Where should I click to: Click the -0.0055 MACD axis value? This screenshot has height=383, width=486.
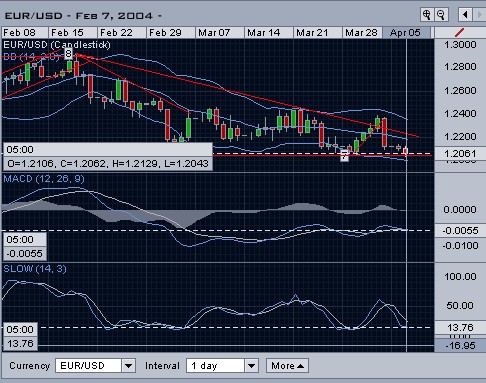pos(460,230)
